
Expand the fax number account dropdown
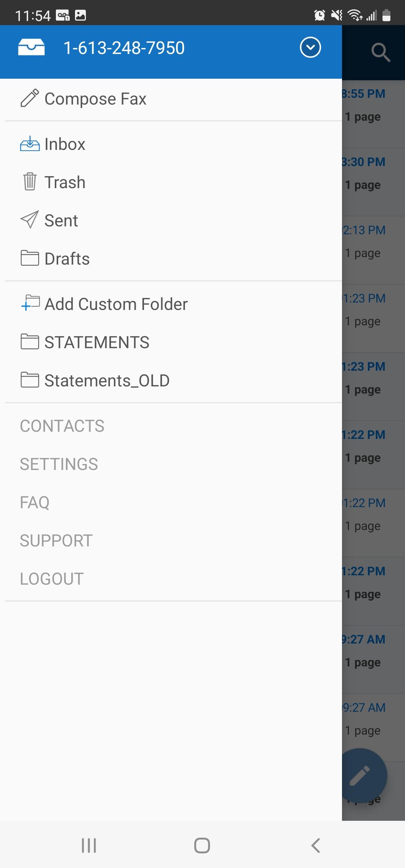[310, 48]
